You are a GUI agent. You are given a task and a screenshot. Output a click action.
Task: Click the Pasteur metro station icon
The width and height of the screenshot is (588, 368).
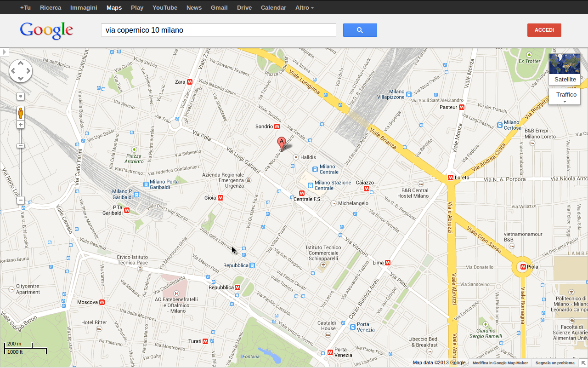point(462,107)
